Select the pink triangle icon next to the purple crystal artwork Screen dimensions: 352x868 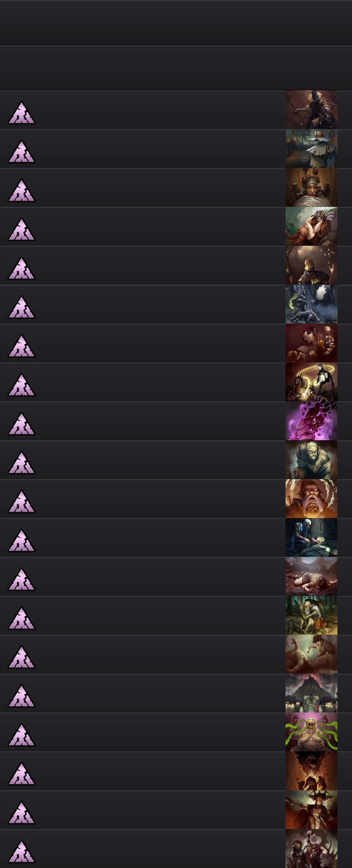pos(21,424)
